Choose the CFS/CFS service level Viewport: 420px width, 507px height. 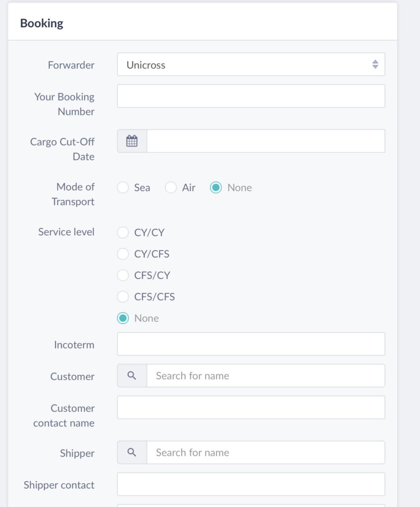[123, 297]
